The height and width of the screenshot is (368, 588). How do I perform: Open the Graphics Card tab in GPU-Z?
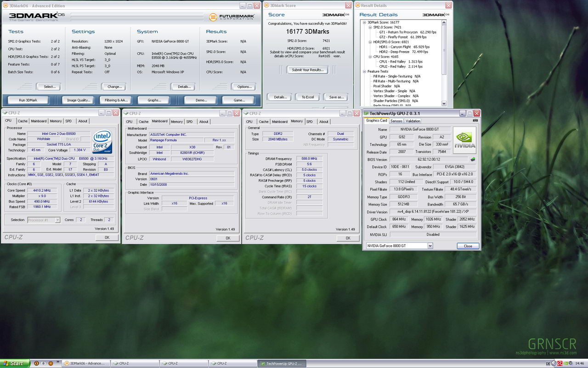click(x=377, y=121)
